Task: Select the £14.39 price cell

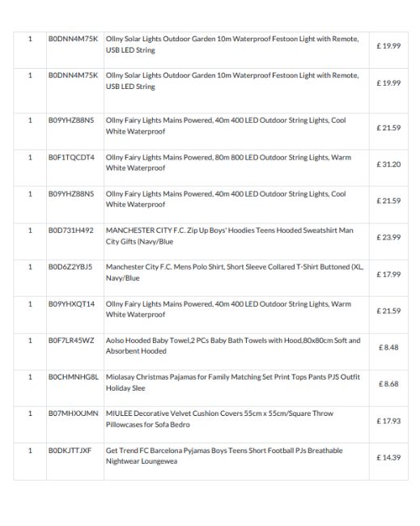Action: [388, 457]
